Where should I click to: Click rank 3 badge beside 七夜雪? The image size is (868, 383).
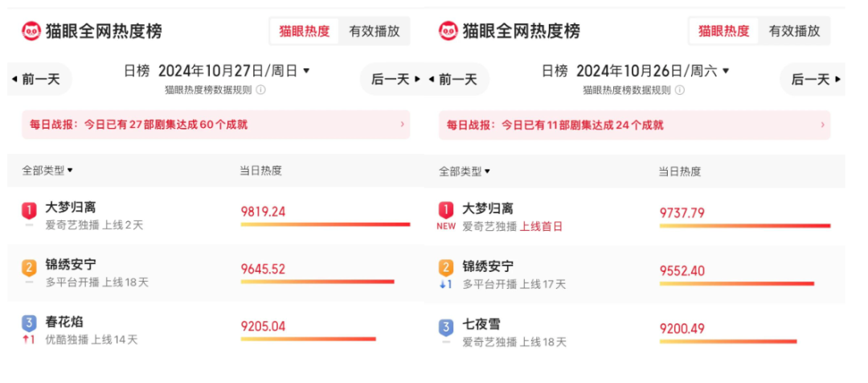click(446, 327)
